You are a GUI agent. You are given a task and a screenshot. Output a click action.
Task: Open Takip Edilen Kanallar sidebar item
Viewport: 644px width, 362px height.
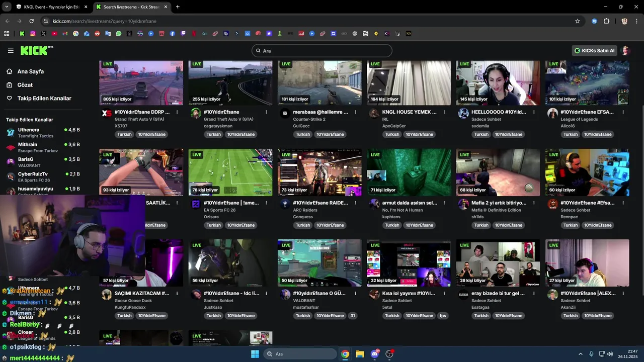(44, 99)
